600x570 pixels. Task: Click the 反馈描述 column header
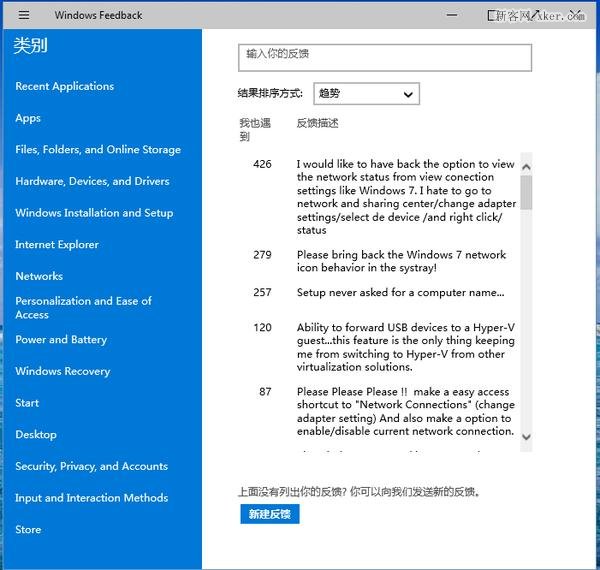tap(318, 123)
